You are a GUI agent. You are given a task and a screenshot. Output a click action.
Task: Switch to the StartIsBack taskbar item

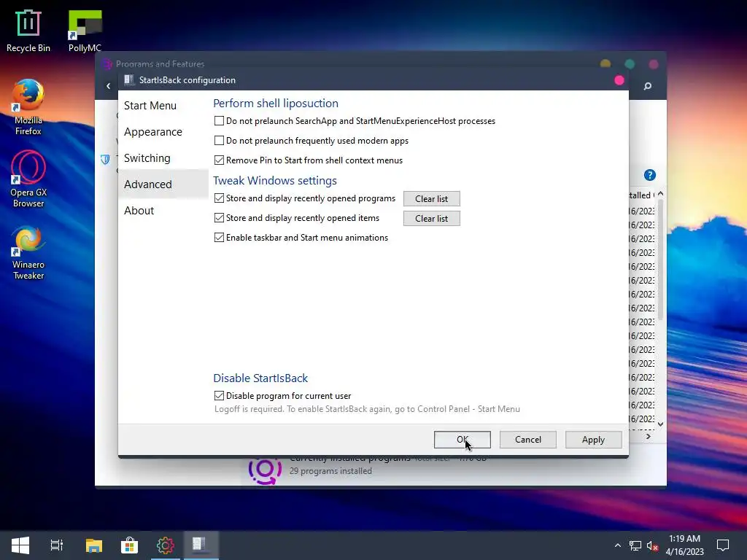click(201, 545)
